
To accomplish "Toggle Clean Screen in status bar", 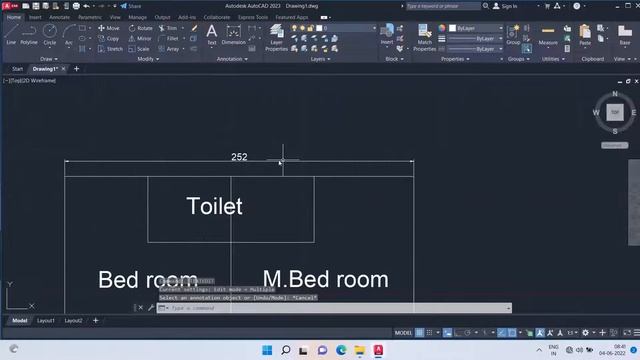I will coord(627,333).
